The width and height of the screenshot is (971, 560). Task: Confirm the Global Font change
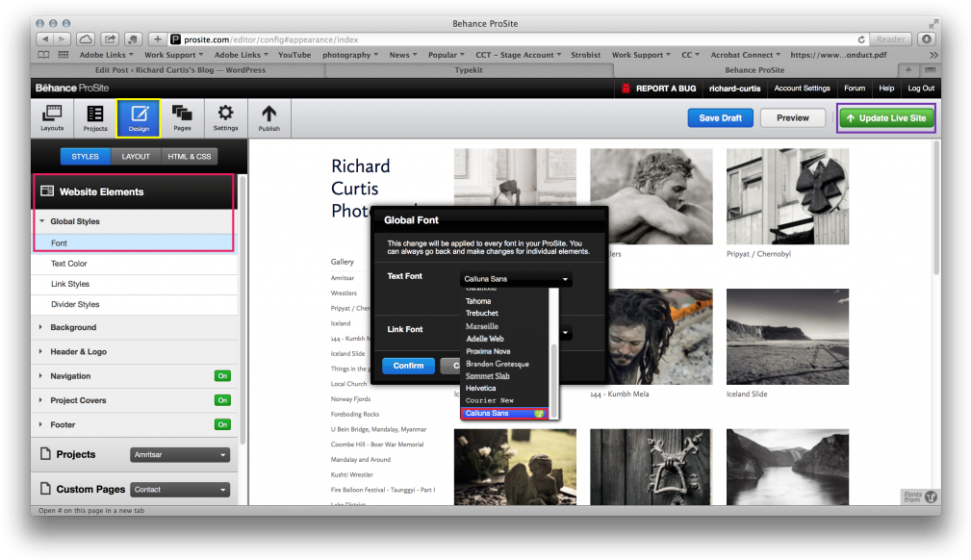(x=409, y=366)
